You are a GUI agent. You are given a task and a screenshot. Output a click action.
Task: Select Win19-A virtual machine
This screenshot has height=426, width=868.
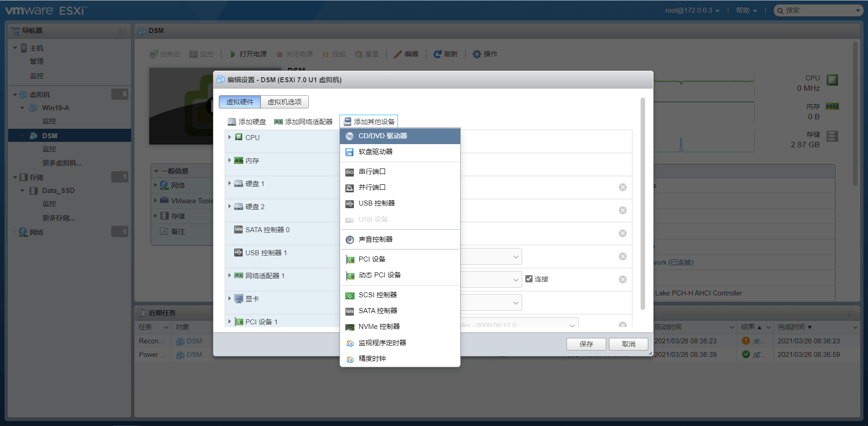[56, 108]
